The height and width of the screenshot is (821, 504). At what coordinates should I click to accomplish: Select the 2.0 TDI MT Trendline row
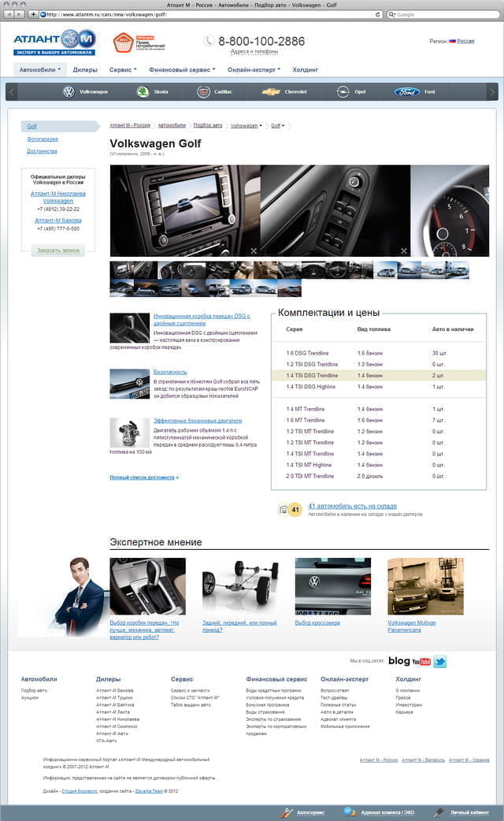[378, 476]
